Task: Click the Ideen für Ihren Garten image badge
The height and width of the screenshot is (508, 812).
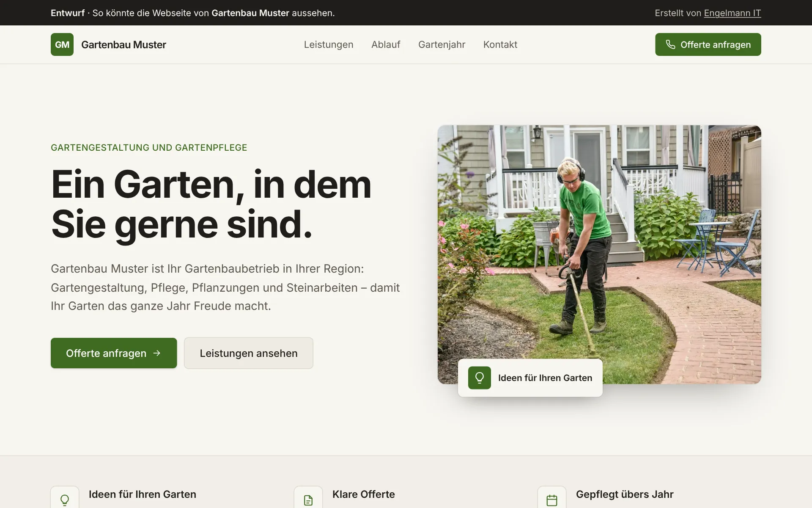Action: [530, 378]
